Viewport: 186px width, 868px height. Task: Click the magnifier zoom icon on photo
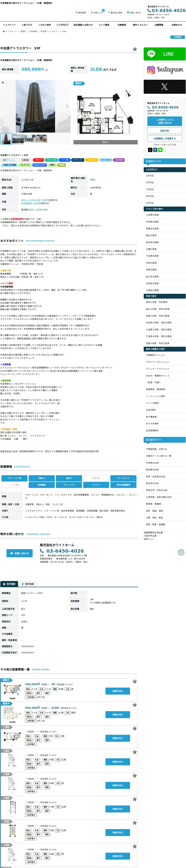(x=3, y=83)
